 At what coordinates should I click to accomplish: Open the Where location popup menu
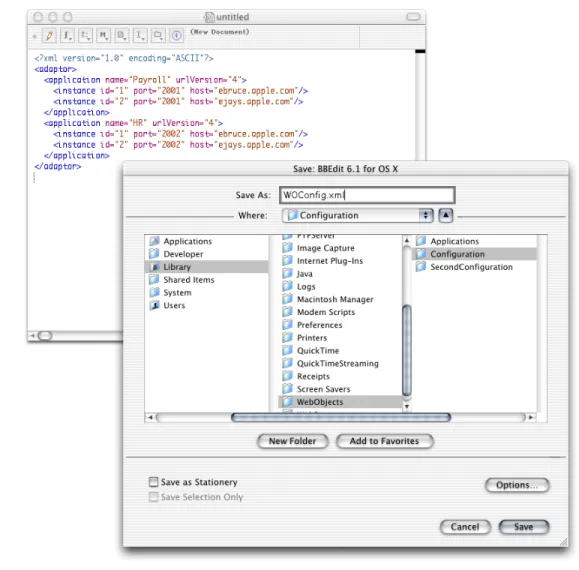click(357, 215)
